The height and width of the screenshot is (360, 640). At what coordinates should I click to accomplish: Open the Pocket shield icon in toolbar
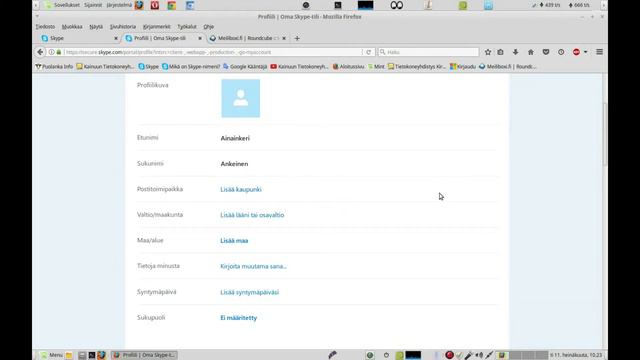[546, 52]
